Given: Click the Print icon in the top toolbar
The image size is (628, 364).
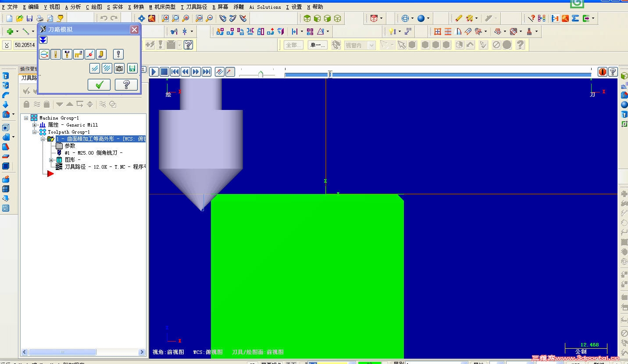Looking at the screenshot, I should point(39,18).
